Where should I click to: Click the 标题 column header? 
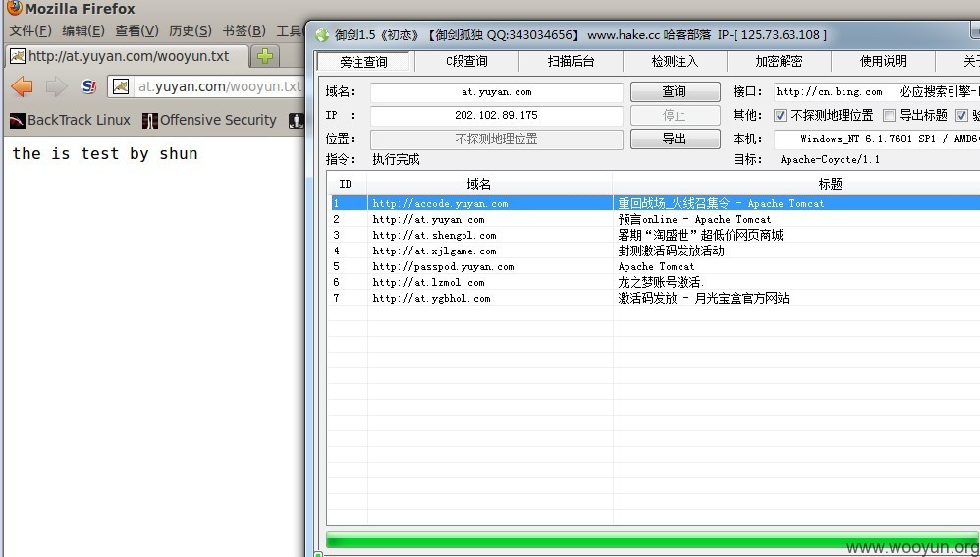(x=796, y=184)
